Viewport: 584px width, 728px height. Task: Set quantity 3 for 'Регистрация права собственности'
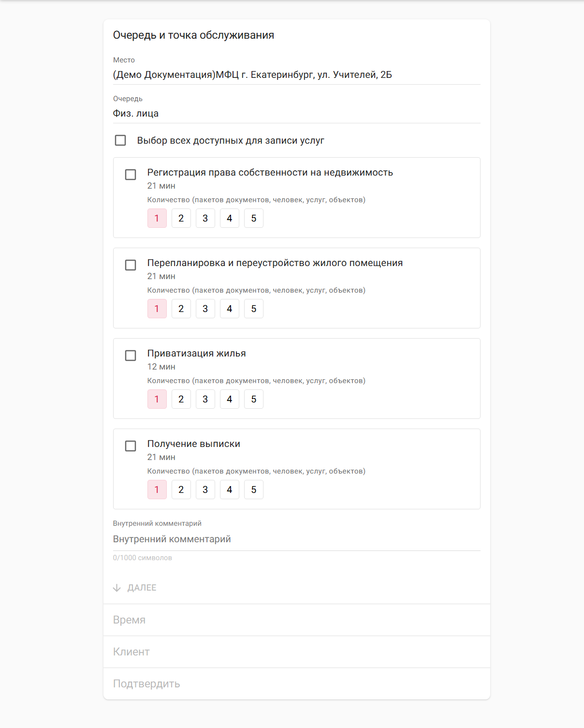tap(205, 218)
